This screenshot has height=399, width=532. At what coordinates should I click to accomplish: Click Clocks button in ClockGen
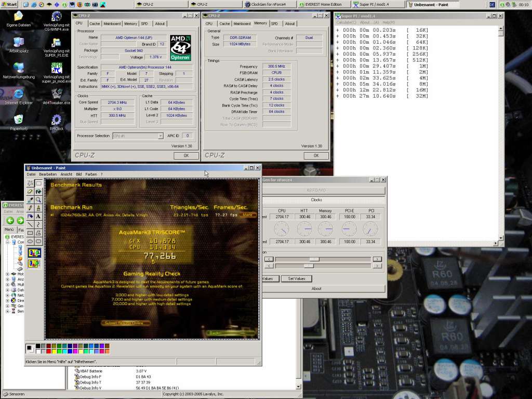point(324,200)
